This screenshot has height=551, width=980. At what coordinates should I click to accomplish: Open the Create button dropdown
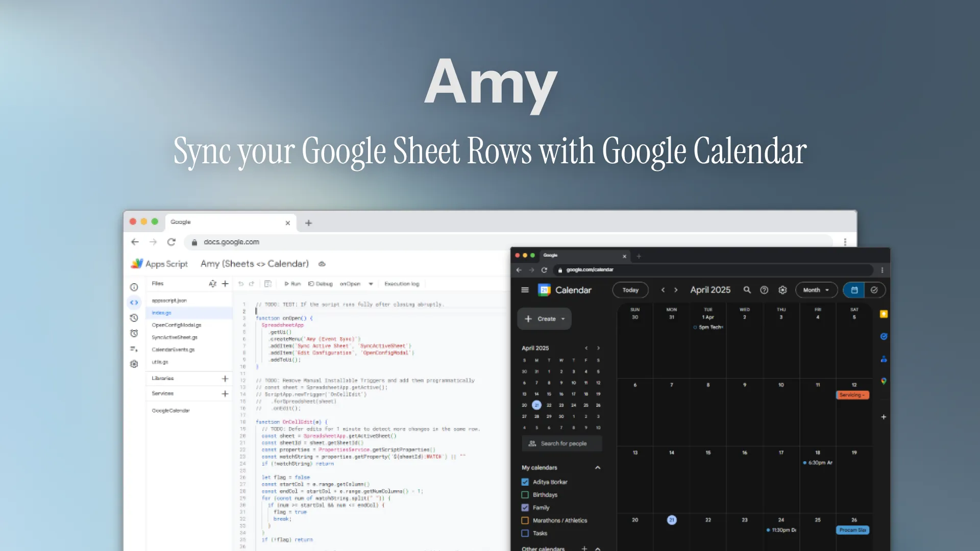point(563,319)
